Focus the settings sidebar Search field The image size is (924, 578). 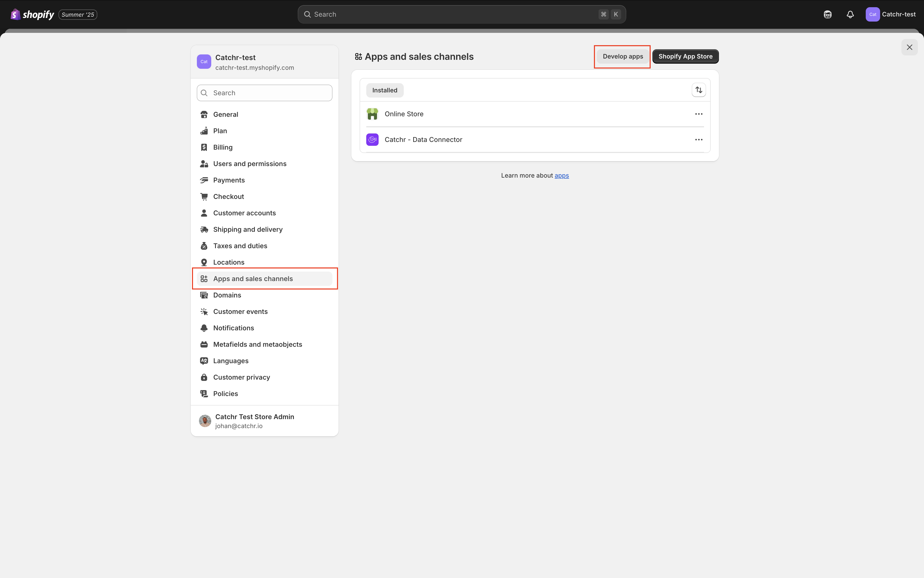pyautogui.click(x=265, y=93)
